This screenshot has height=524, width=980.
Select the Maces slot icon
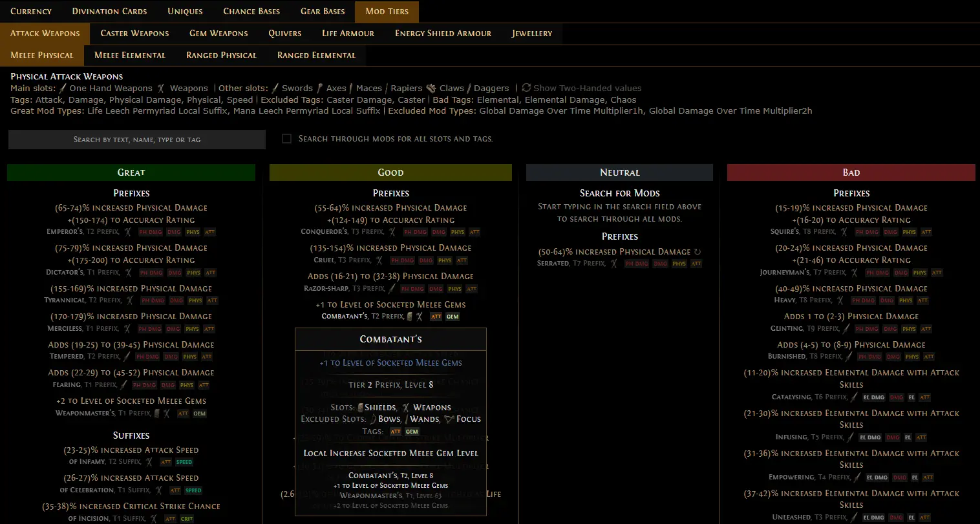point(351,89)
